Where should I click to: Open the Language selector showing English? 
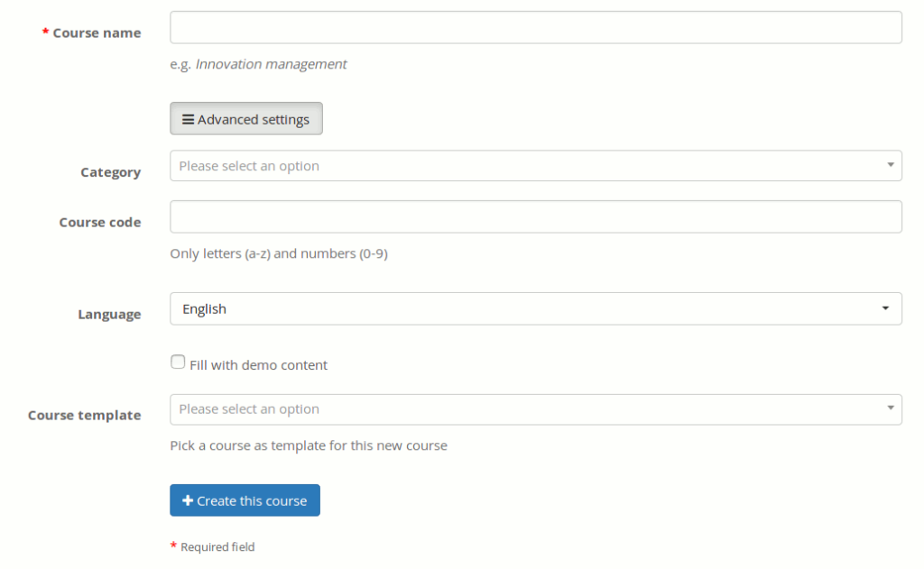point(536,307)
